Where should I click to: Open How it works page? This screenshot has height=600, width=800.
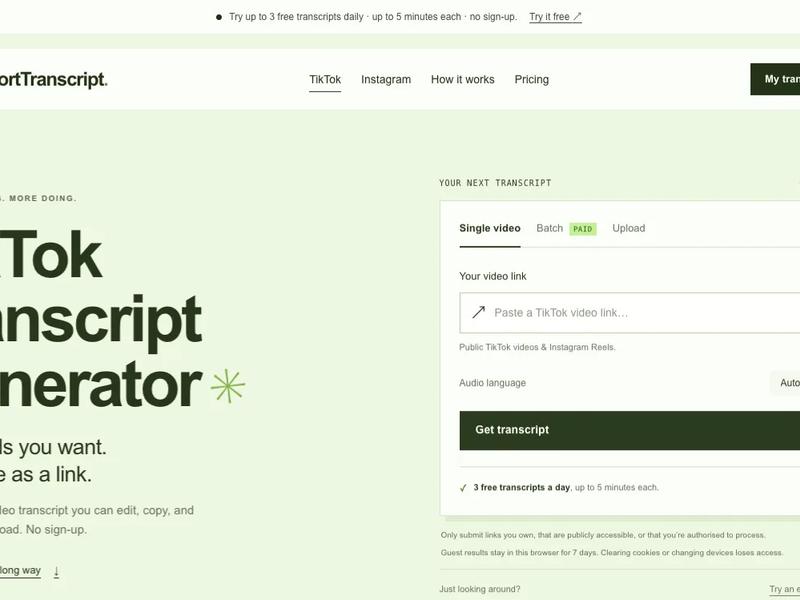(463, 80)
